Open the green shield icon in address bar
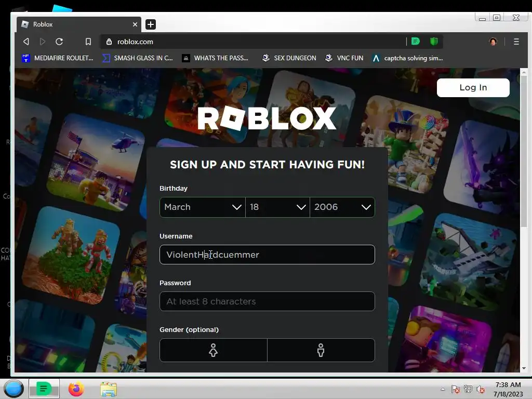 [x=434, y=42]
